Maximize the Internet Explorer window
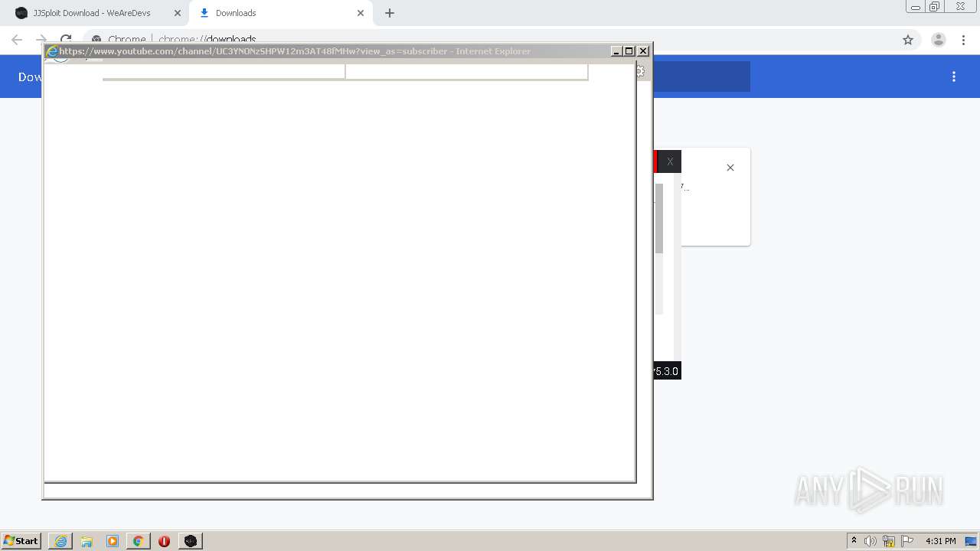Image resolution: width=980 pixels, height=551 pixels. coord(629,51)
